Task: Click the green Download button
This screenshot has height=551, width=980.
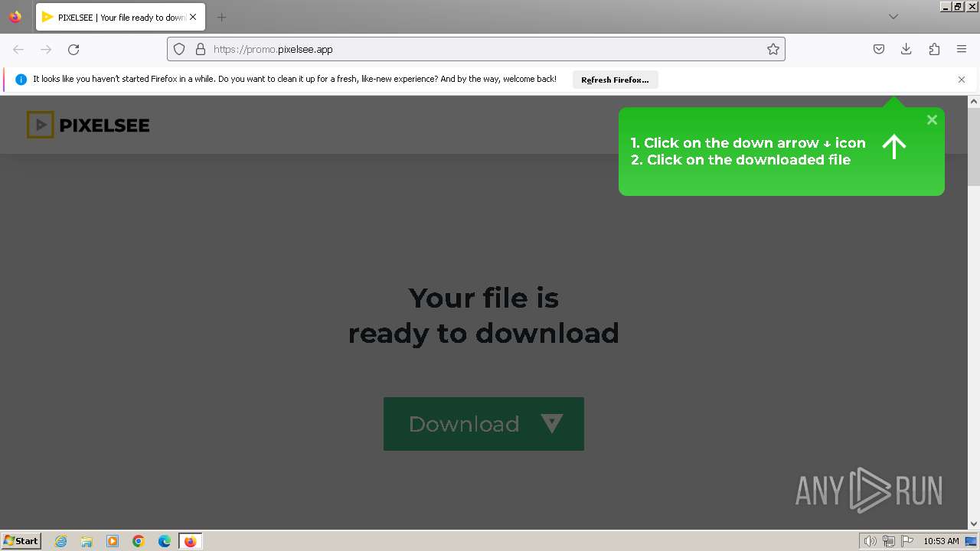Action: click(x=483, y=423)
